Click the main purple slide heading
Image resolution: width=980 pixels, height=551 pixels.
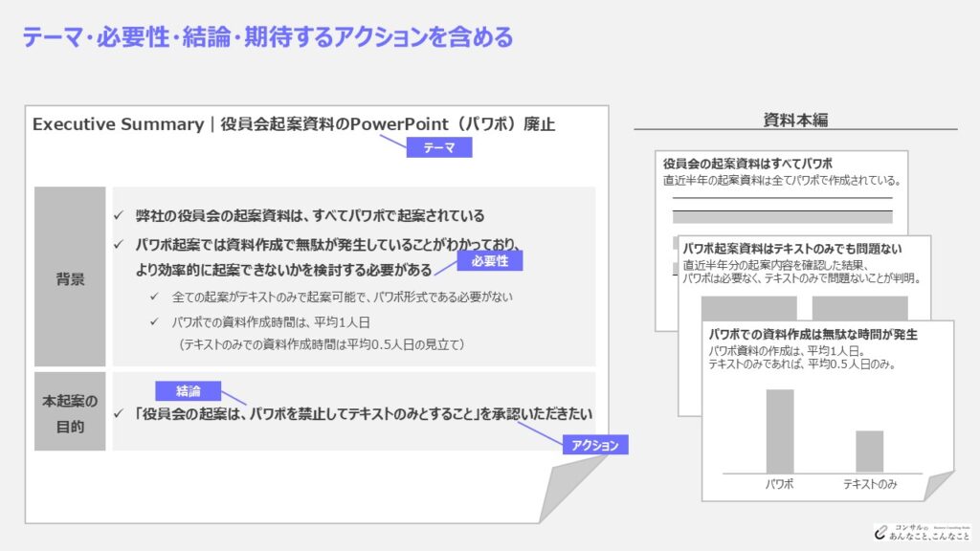268,37
